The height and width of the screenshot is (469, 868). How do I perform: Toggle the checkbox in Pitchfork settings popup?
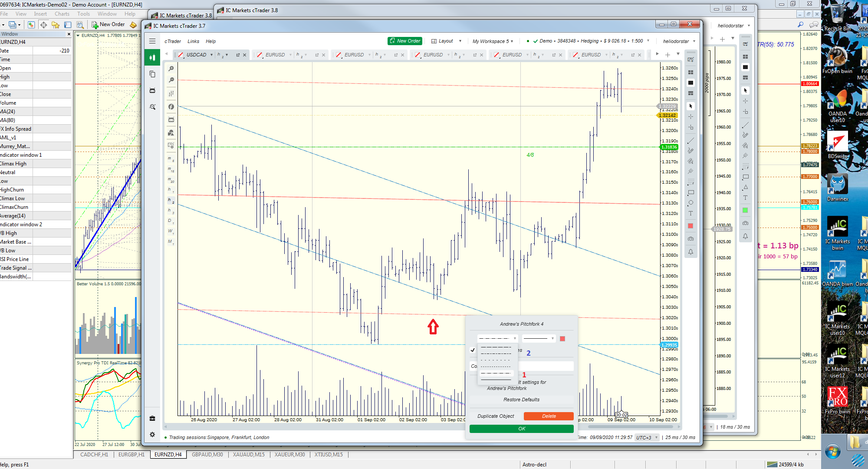473,350
